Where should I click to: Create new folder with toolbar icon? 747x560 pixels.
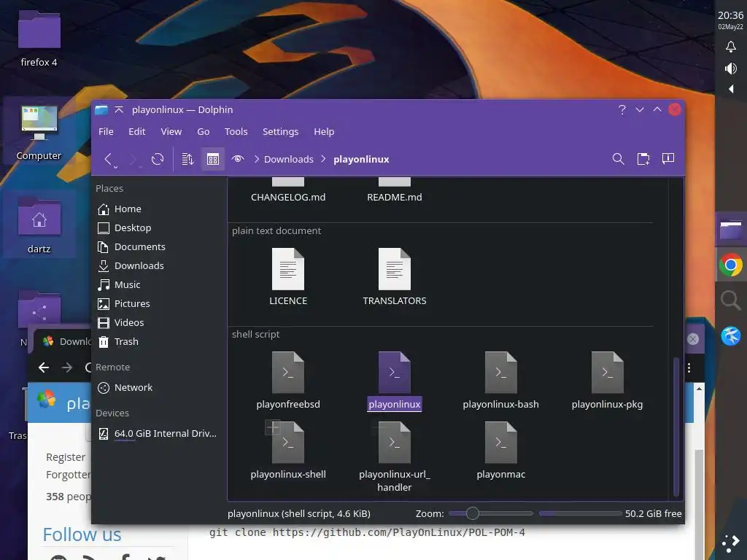tap(643, 159)
